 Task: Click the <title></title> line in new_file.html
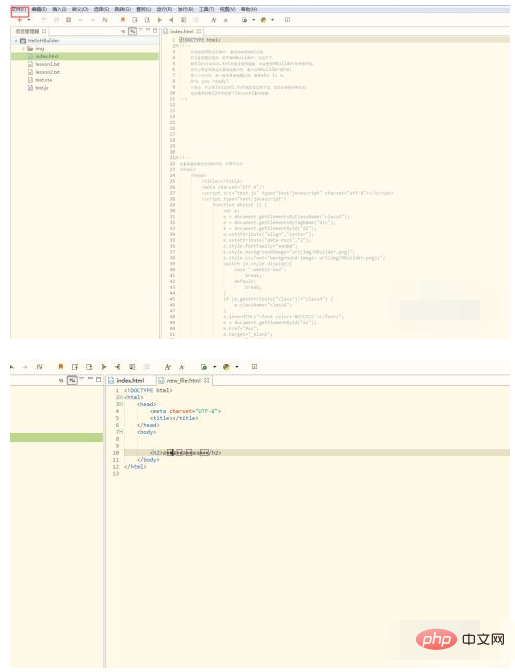(x=174, y=418)
